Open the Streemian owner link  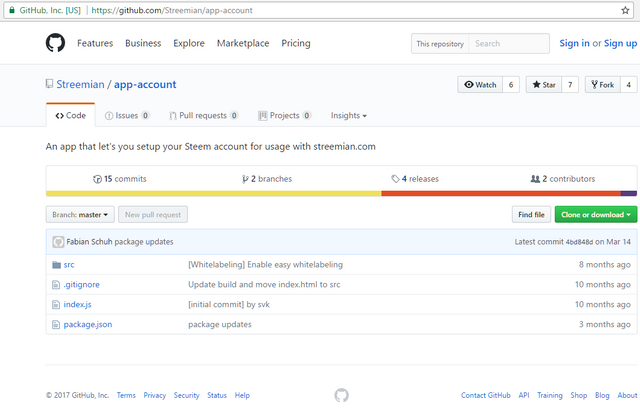(80, 84)
